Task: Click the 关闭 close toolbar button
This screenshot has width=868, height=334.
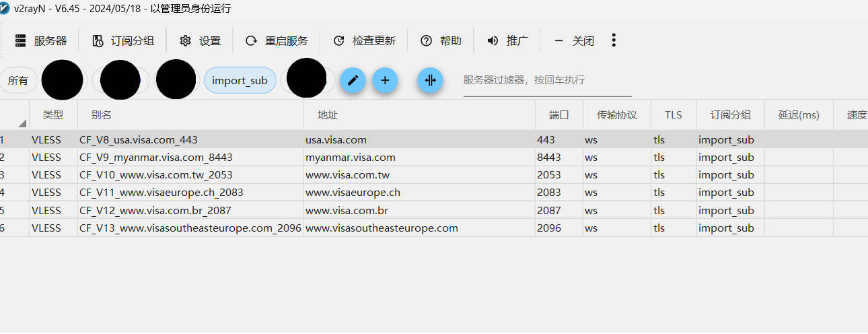Action: [574, 41]
